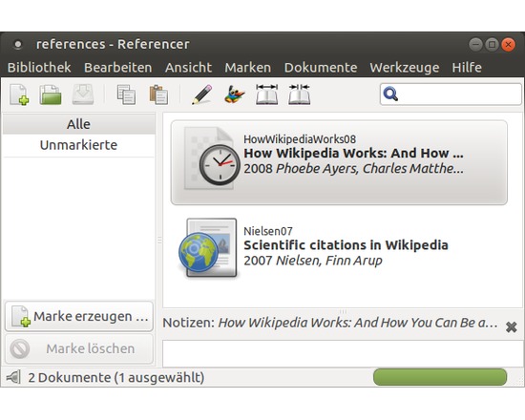525x420 pixels.
Task: Open a library with the green folder icon
Action: tap(51, 94)
